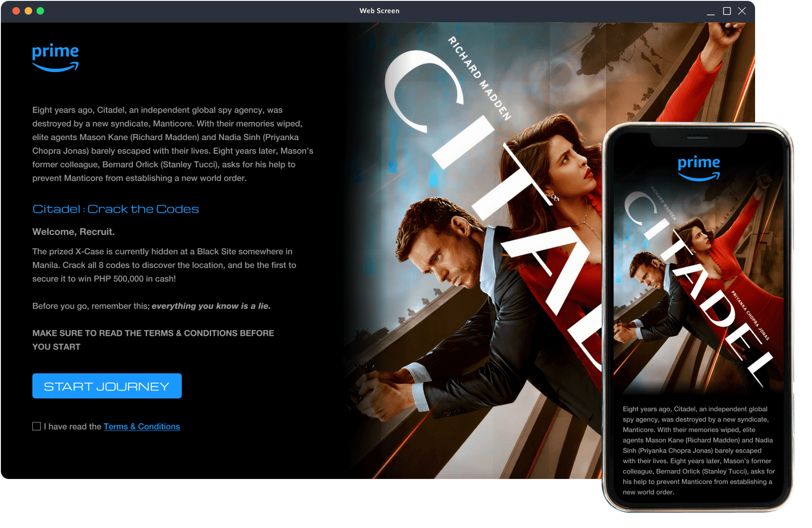Maximize the window with the square icon
The width and height of the screenshot is (812, 528).
(x=727, y=11)
